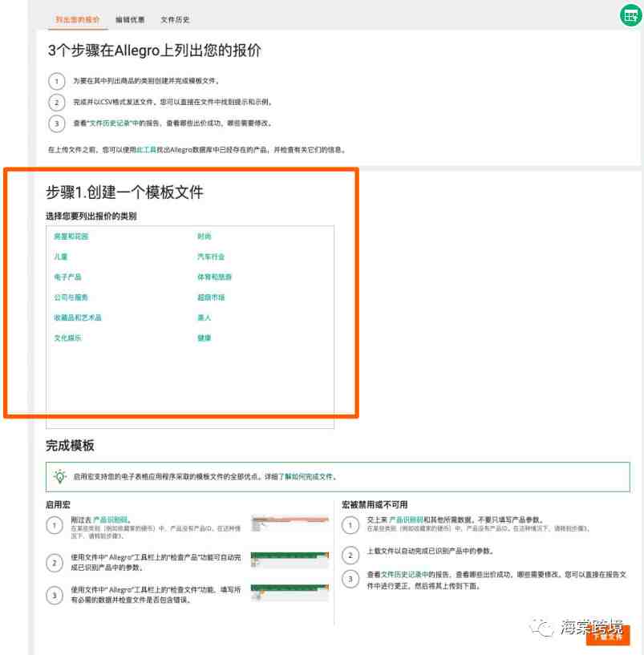Click the label 选择您要列出报价的类别
Screen dimensions: 644x655
(91, 216)
